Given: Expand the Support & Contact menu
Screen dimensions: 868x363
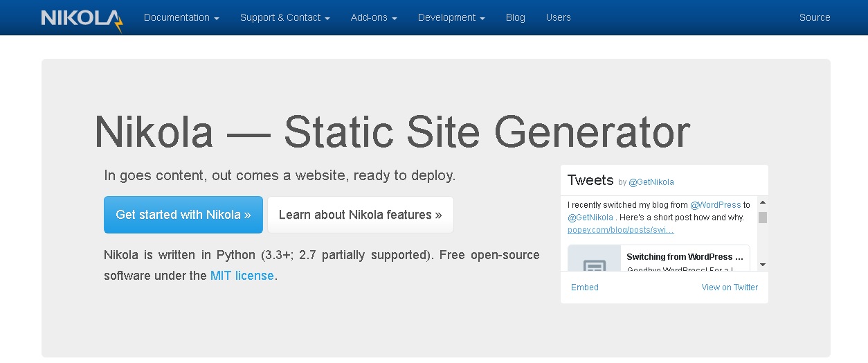Looking at the screenshot, I should pyautogui.click(x=285, y=17).
